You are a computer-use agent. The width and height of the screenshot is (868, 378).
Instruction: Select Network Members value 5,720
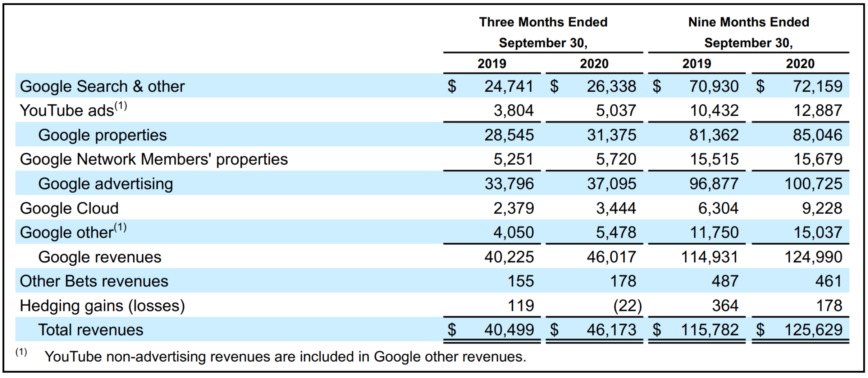click(616, 159)
